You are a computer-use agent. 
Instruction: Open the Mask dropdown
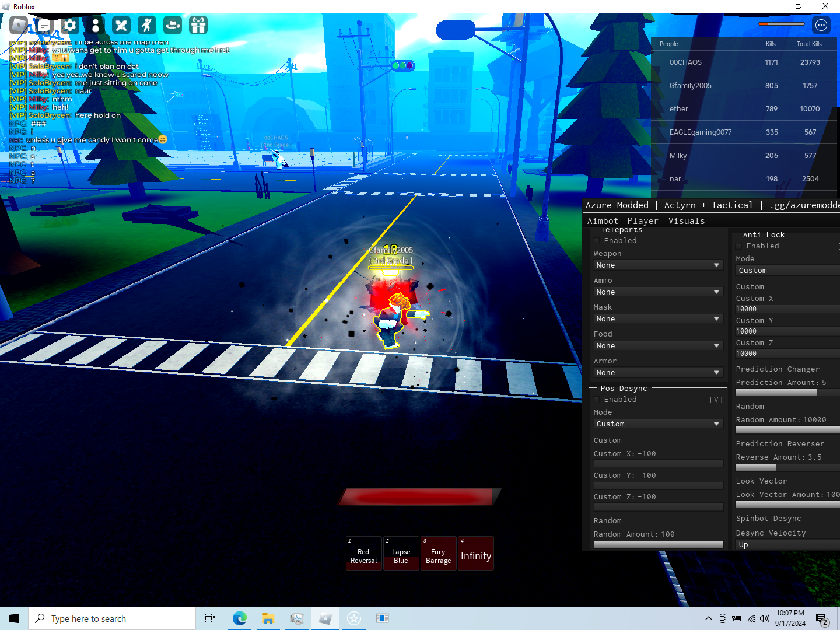pyautogui.click(x=658, y=319)
